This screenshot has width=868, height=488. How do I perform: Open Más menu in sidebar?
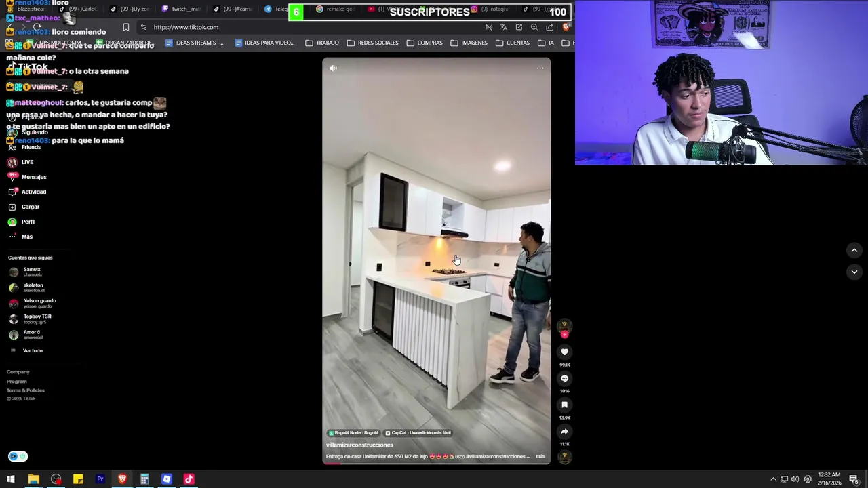click(20, 237)
